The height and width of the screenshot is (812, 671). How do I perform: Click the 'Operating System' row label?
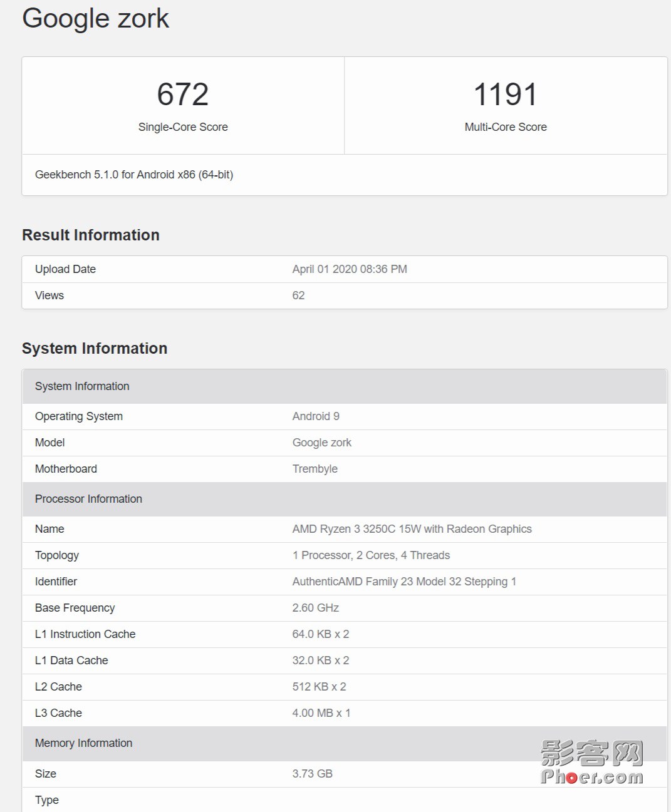click(x=79, y=416)
